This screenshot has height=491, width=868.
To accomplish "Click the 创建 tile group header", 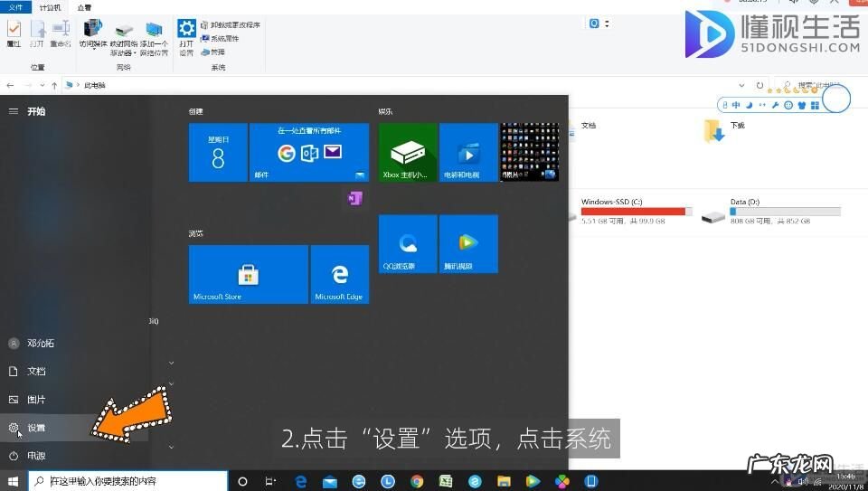I will [195, 111].
